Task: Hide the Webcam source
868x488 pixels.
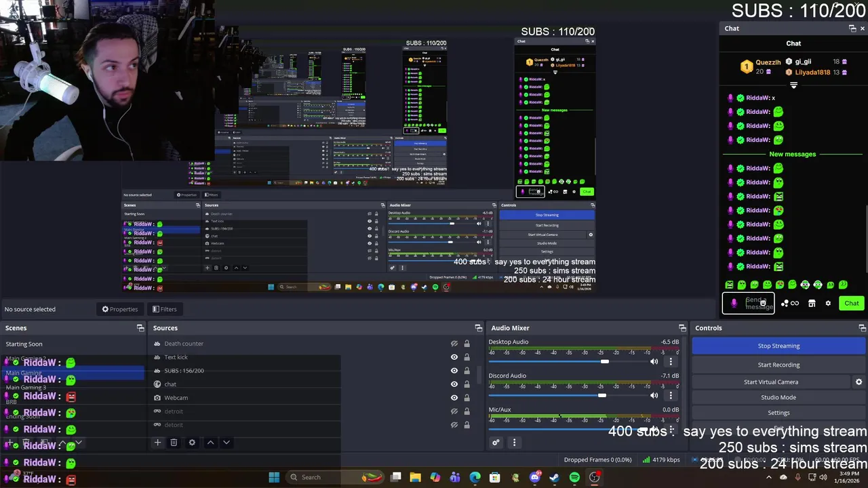Action: point(454,398)
